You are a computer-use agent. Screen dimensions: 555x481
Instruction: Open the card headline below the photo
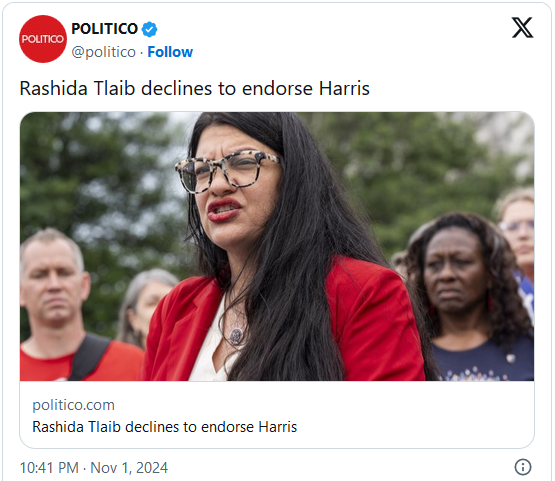pyautogui.click(x=164, y=427)
